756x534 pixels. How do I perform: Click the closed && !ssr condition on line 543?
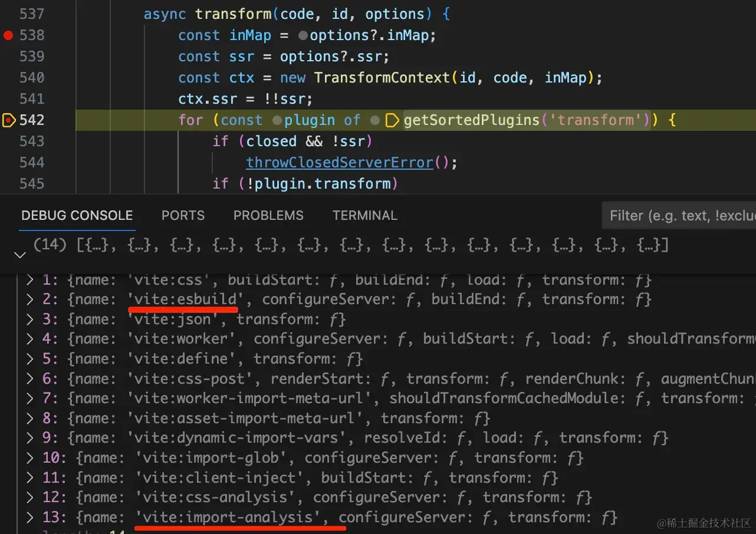305,141
